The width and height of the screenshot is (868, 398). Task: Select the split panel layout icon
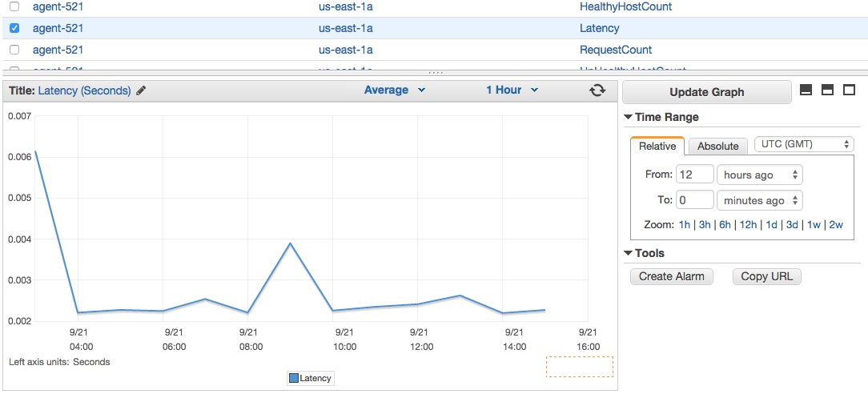[828, 90]
